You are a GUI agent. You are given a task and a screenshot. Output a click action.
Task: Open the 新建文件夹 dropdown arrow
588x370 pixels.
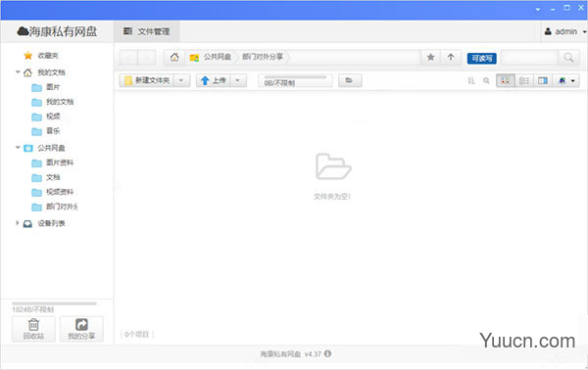click(181, 80)
